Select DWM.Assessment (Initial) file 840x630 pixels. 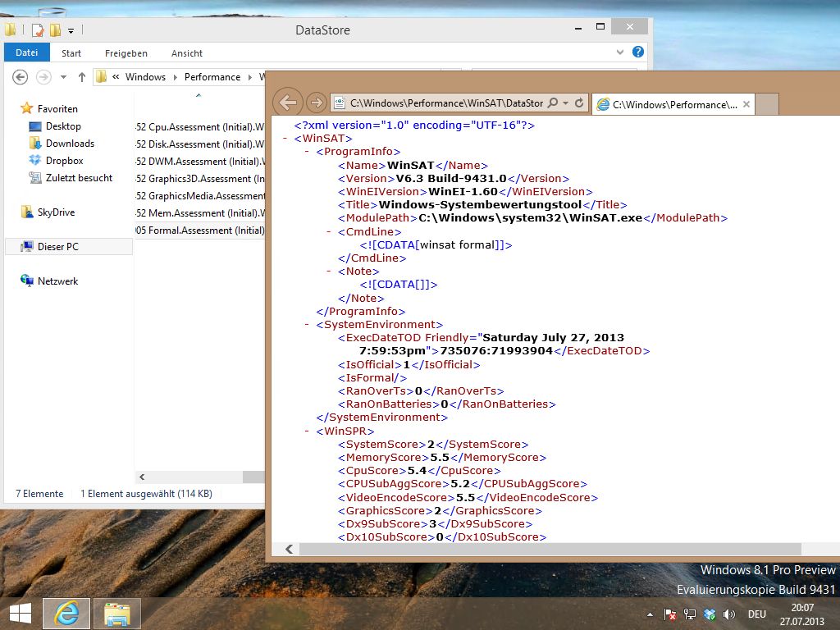point(200,162)
